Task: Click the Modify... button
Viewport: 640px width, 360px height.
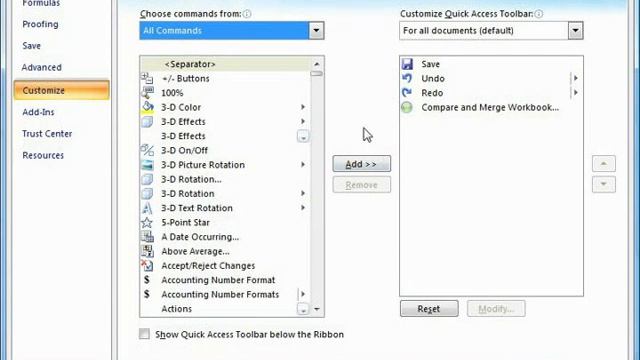Action: click(496, 309)
